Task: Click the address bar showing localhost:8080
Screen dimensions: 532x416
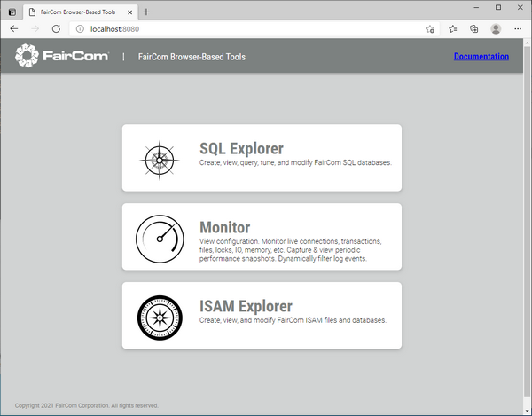Action: (248, 28)
